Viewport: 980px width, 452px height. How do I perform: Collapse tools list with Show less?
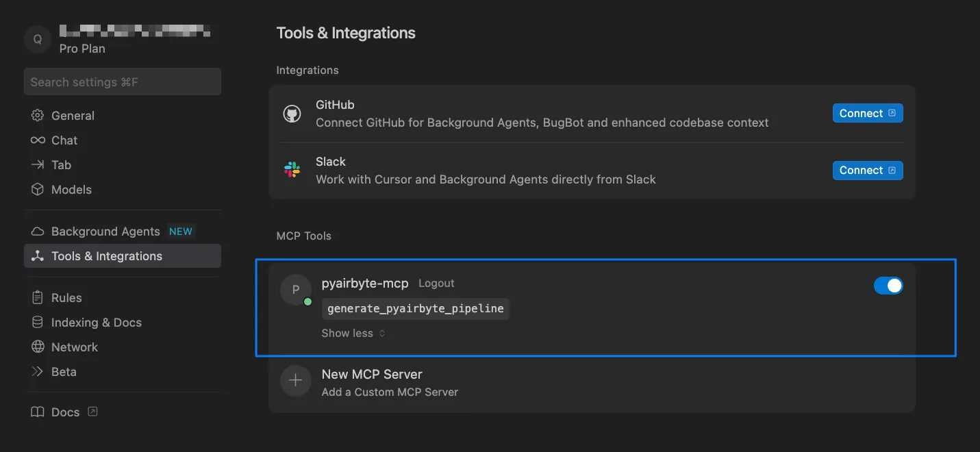(353, 334)
